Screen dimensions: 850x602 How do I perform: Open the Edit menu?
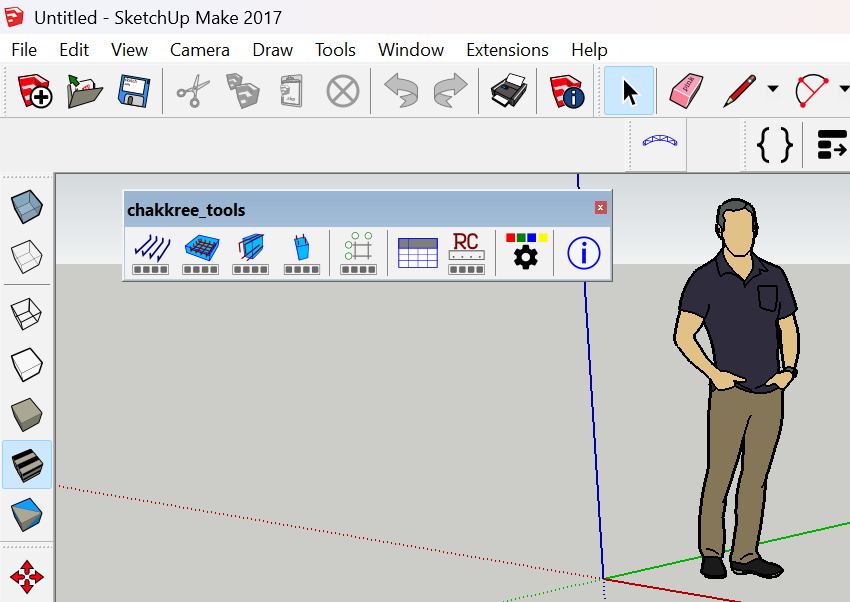pos(74,50)
